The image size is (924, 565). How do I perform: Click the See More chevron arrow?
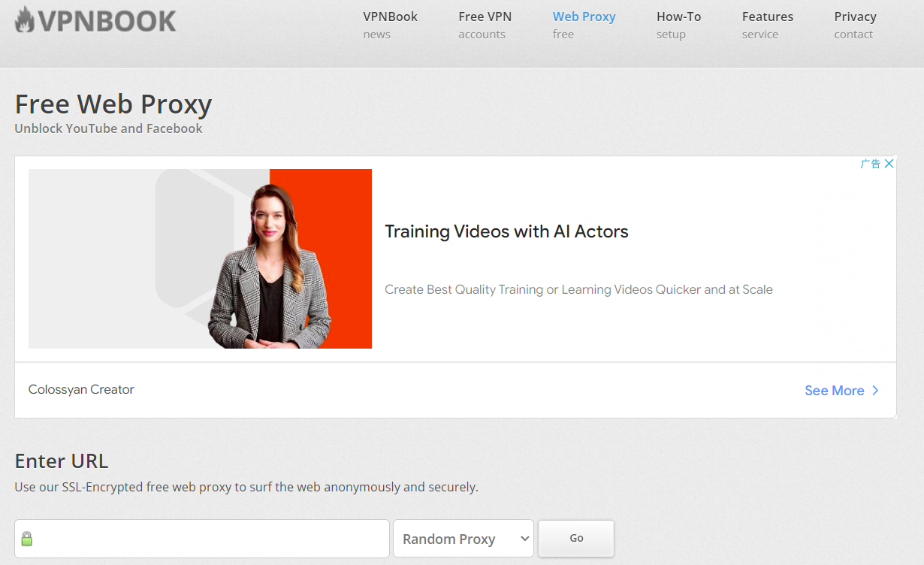coord(875,391)
